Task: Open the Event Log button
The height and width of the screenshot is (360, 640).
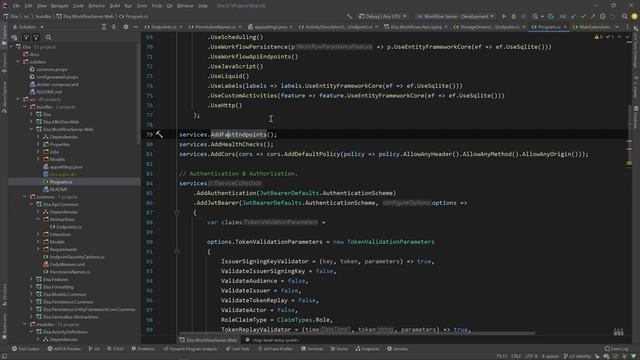Action: (x=617, y=349)
